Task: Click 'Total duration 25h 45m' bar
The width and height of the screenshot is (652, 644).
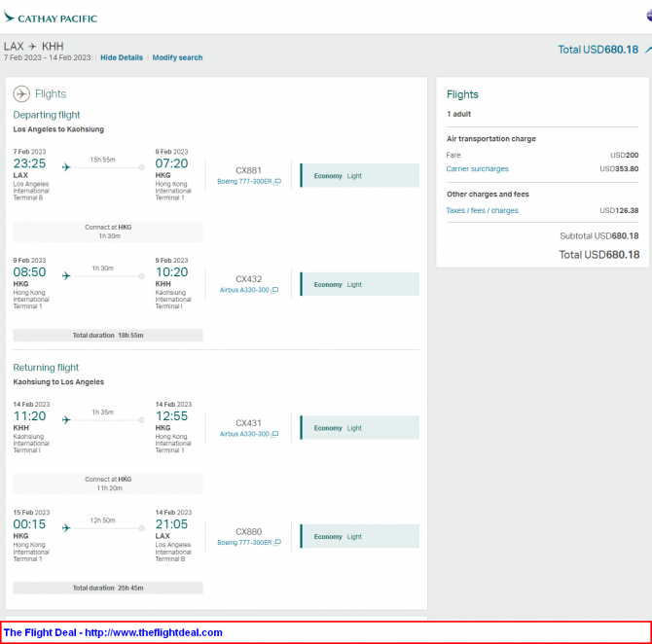Action: coord(108,588)
